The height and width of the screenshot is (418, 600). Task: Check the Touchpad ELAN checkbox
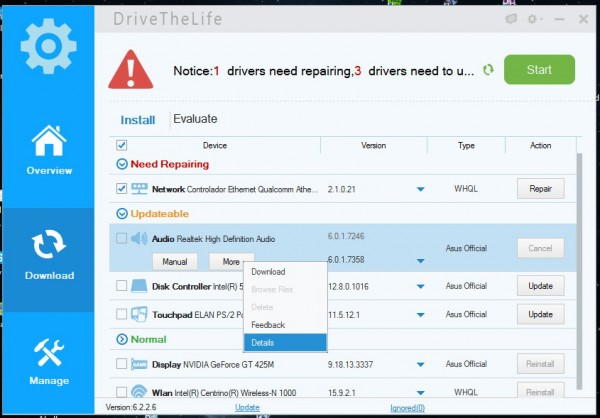pyautogui.click(x=121, y=314)
